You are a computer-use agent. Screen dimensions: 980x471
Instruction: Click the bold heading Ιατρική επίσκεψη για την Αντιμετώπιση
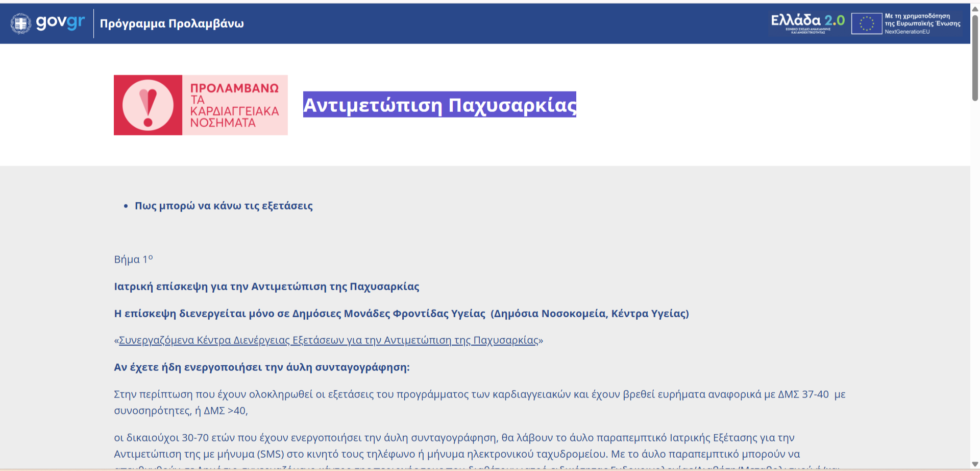(x=266, y=287)
